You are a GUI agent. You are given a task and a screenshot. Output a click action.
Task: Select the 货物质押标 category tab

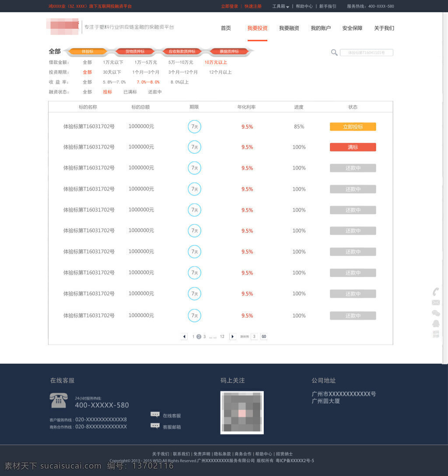pyautogui.click(x=135, y=52)
